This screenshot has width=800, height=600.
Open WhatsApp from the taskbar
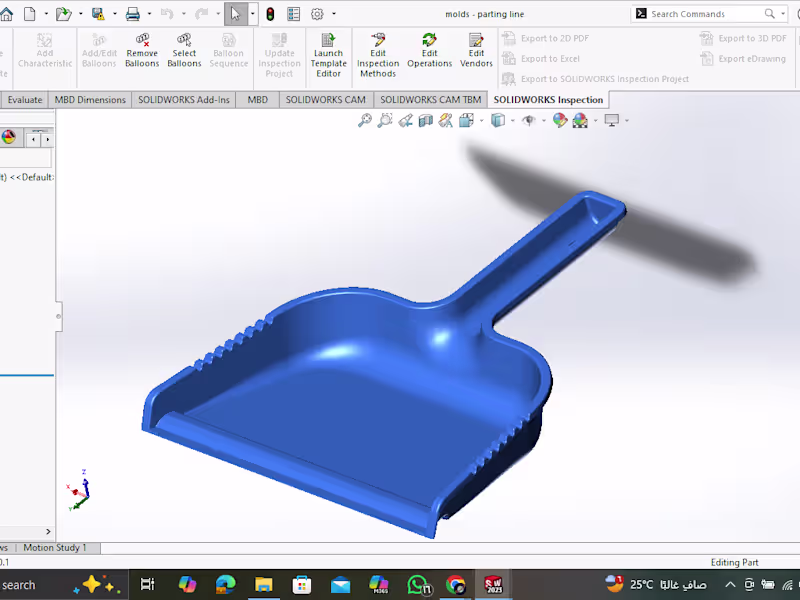pyautogui.click(x=418, y=584)
